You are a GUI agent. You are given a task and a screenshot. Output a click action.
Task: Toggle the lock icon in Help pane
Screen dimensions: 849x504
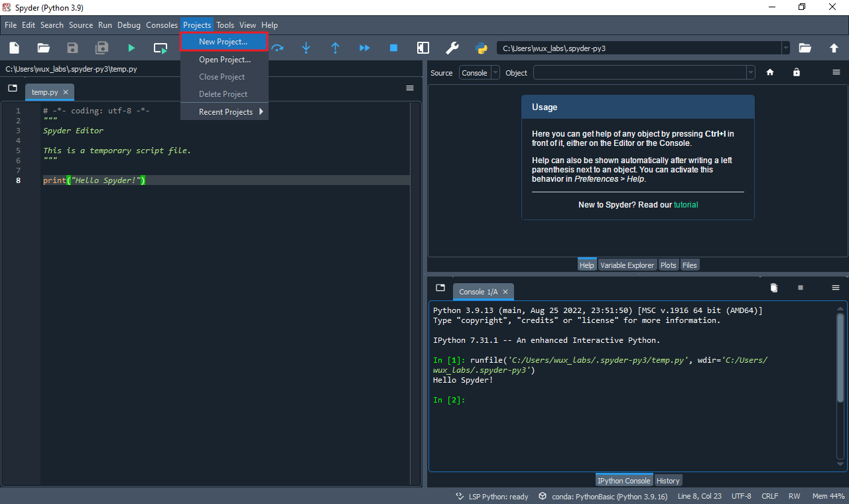point(797,72)
